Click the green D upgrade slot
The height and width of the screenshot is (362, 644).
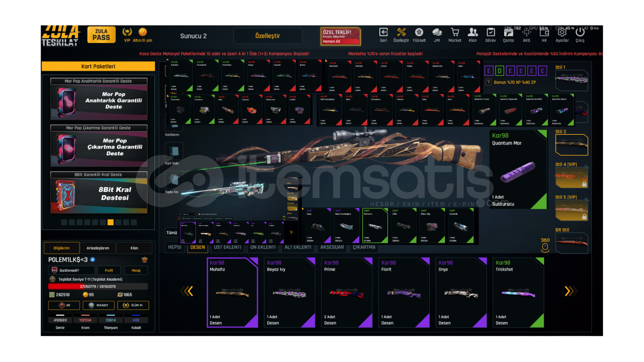coord(499,71)
